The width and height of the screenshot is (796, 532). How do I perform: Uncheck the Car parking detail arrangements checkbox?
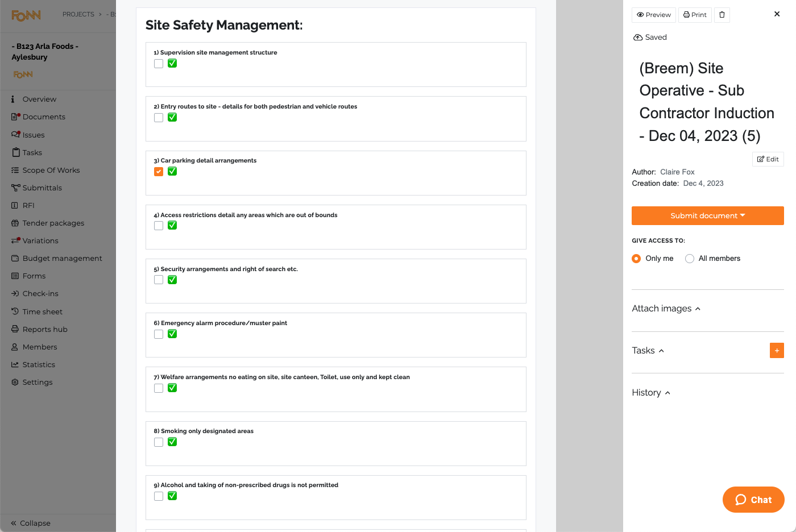[159, 172]
